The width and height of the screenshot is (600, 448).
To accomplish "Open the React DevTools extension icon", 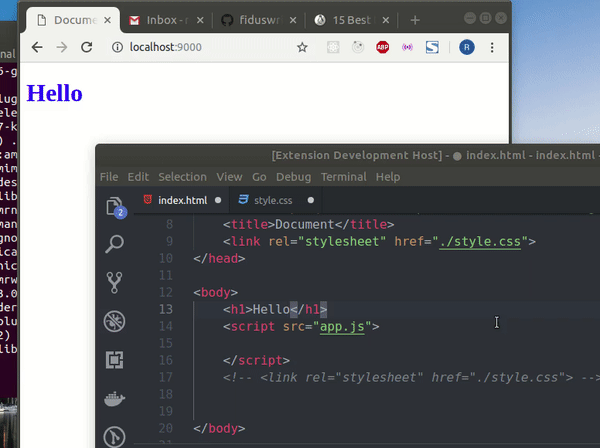I will (333, 47).
